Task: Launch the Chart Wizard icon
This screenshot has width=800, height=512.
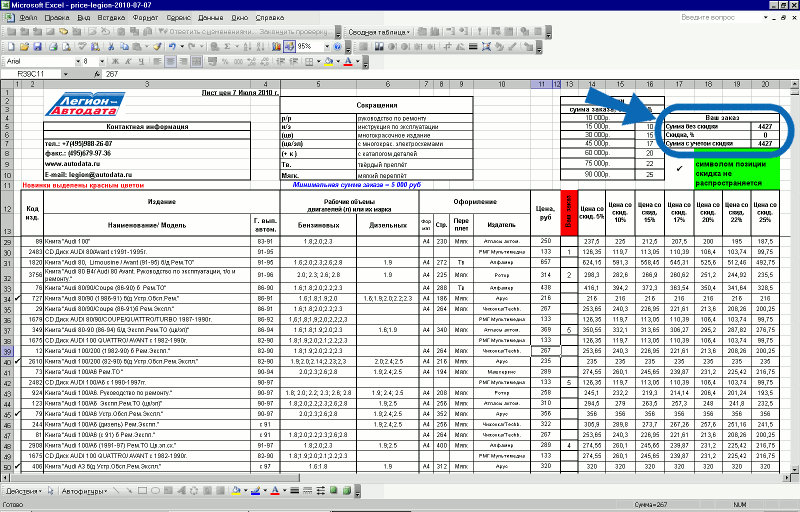Action: 276,47
